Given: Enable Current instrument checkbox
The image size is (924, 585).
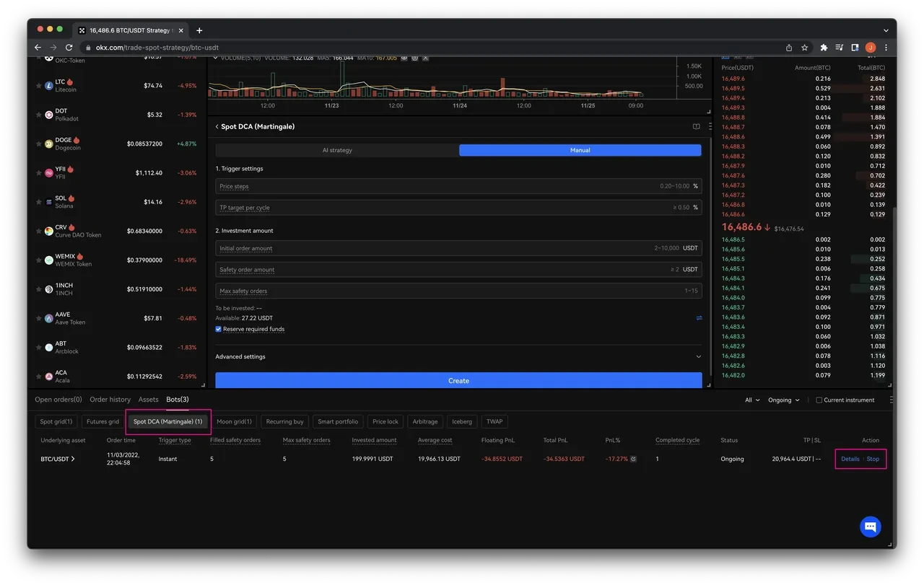Looking at the screenshot, I should coord(819,400).
